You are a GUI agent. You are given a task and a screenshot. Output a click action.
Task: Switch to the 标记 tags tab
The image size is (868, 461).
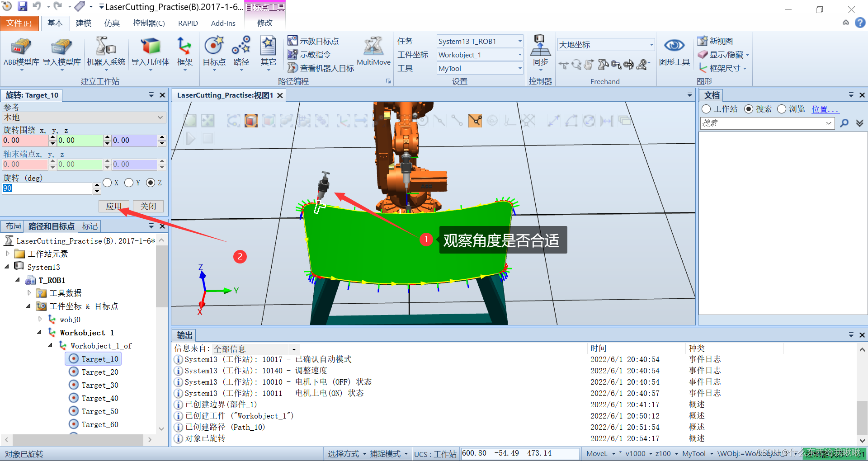[90, 226]
